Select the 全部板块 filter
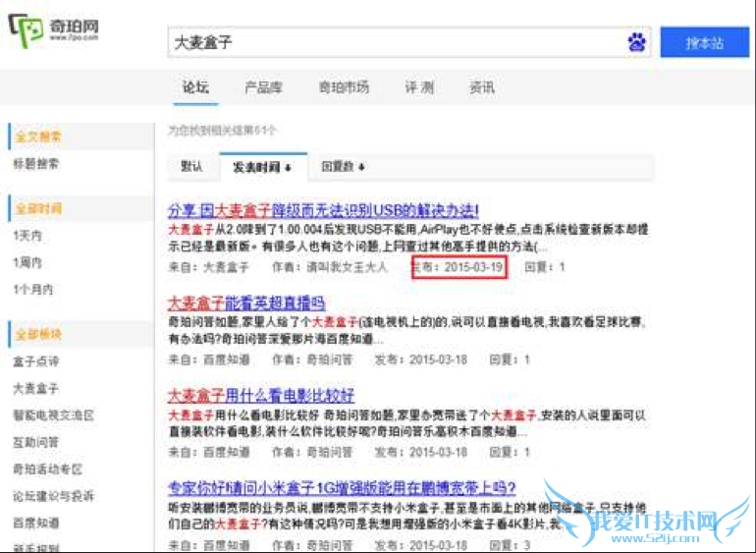The image size is (756, 553). 38,334
